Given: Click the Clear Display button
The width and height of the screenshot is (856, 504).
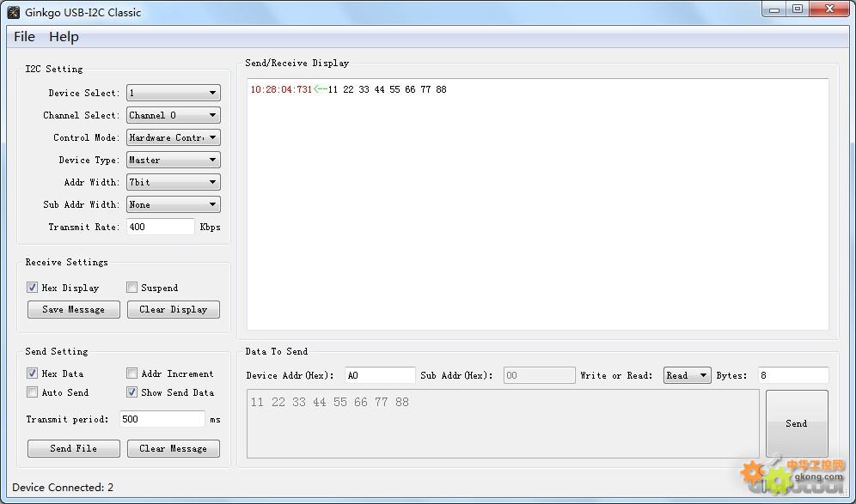Looking at the screenshot, I should [174, 309].
